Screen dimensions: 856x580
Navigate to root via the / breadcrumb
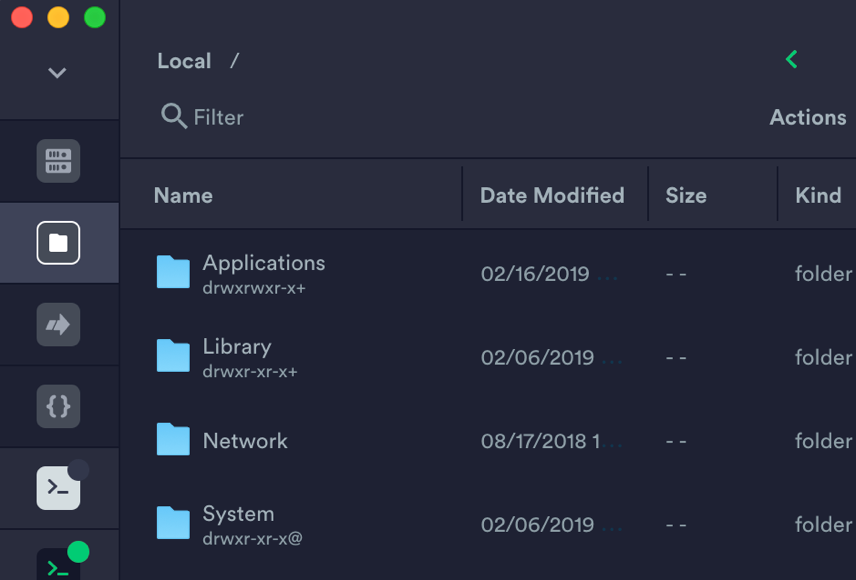pyautogui.click(x=233, y=60)
